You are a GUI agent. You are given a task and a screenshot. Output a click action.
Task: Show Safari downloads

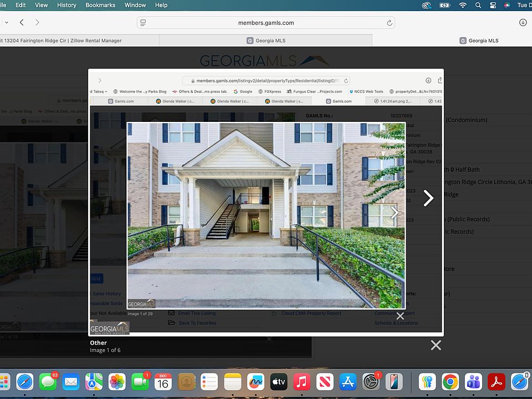(523, 22)
